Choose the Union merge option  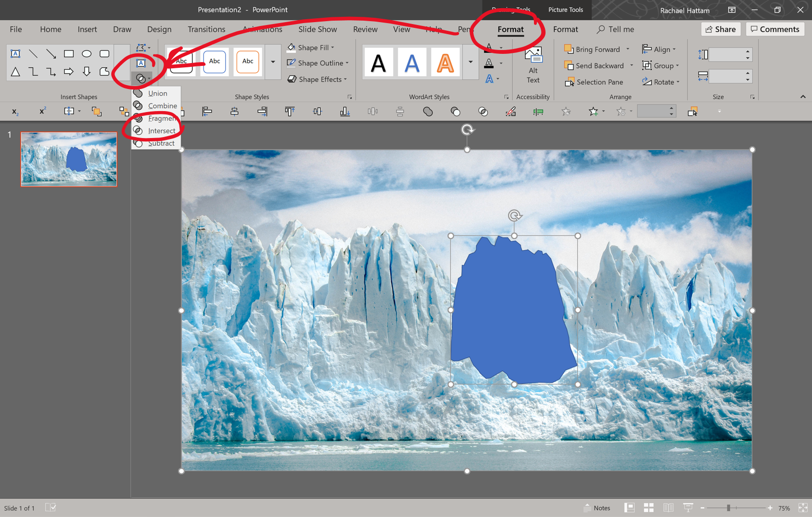pyautogui.click(x=157, y=93)
